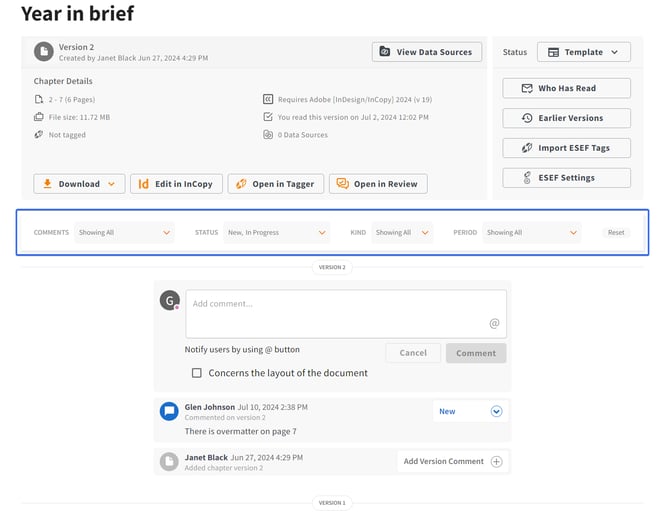This screenshot has height=514, width=670.
Task: Expand the Comments filter dropdown
Action: (125, 232)
